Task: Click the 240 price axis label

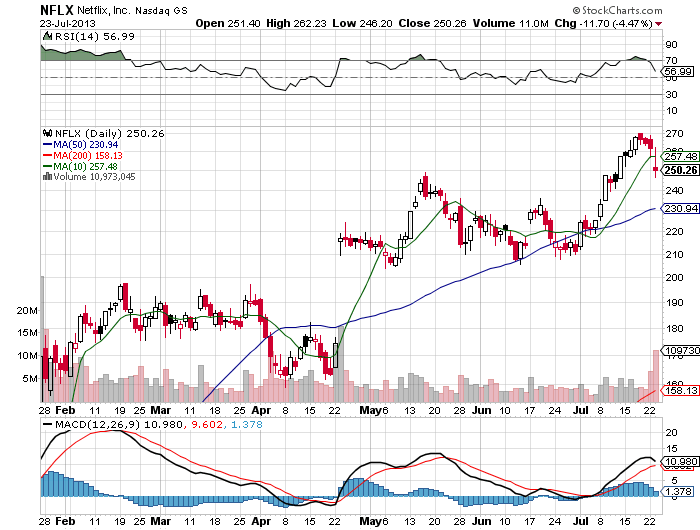Action: point(674,191)
